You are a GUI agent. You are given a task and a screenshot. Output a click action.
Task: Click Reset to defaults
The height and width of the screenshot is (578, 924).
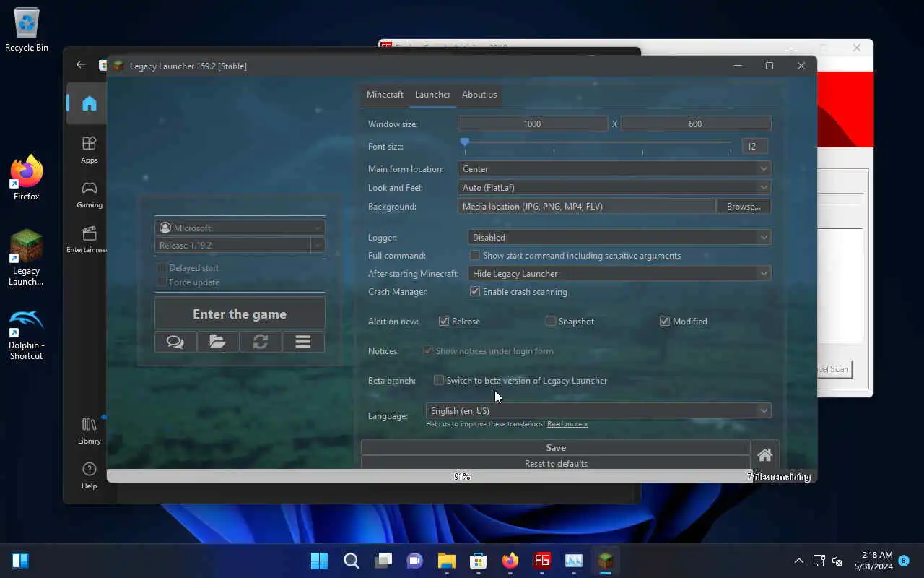click(x=556, y=463)
